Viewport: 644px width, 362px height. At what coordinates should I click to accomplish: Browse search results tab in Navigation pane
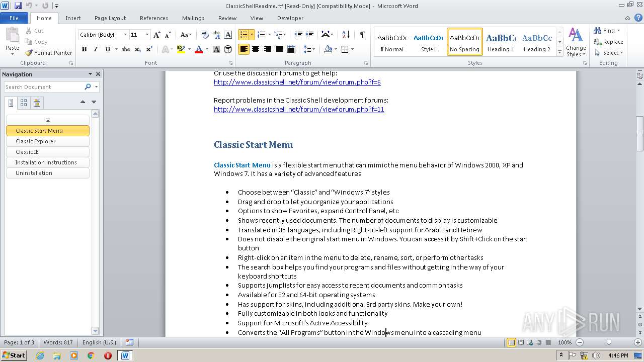(x=37, y=103)
